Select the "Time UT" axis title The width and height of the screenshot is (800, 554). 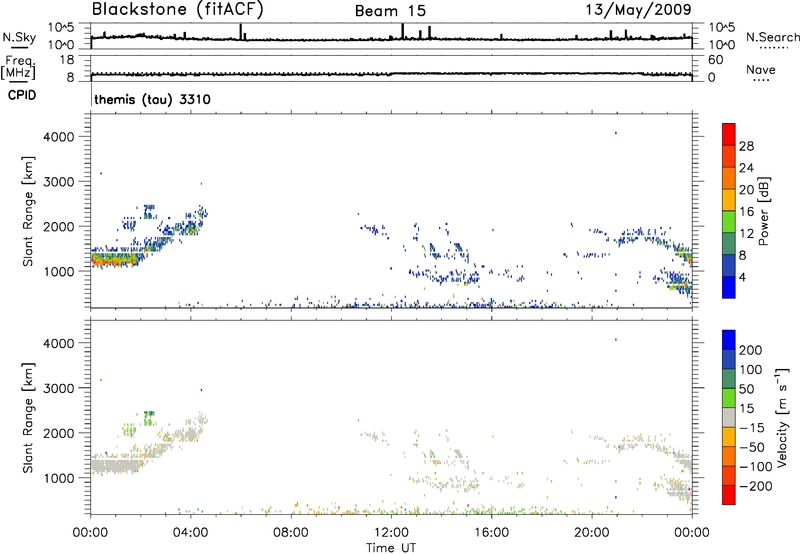click(391, 548)
